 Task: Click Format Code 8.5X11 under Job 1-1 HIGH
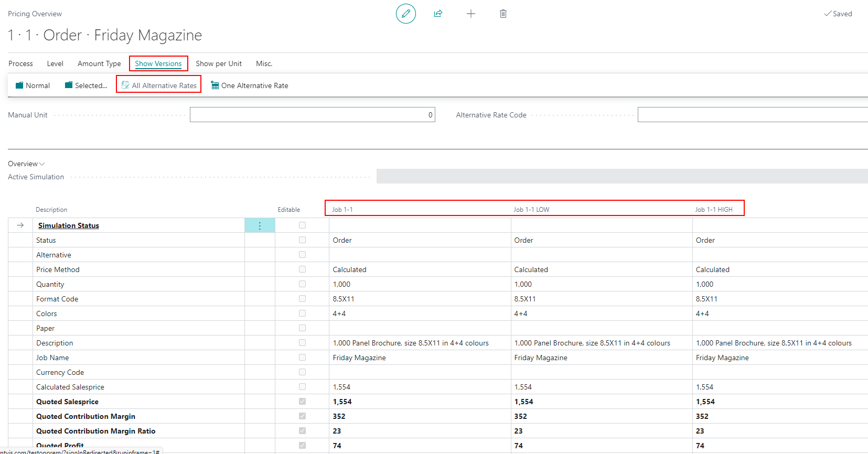(x=706, y=299)
